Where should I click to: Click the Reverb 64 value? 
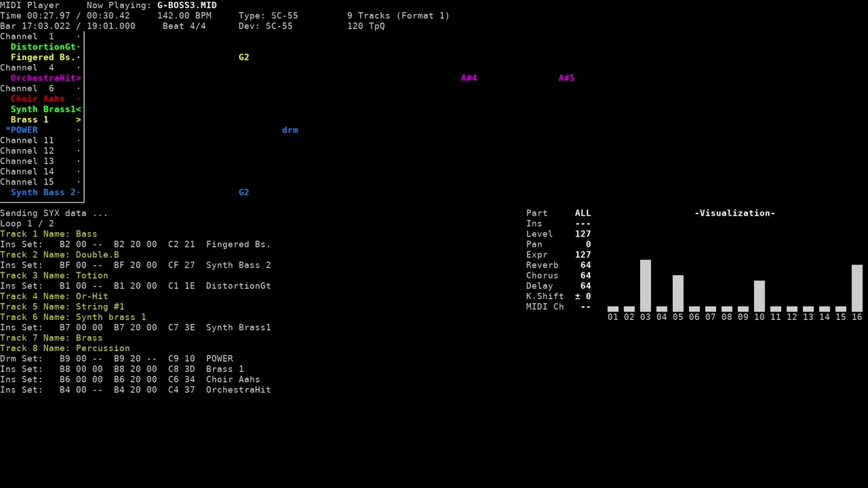pos(586,265)
